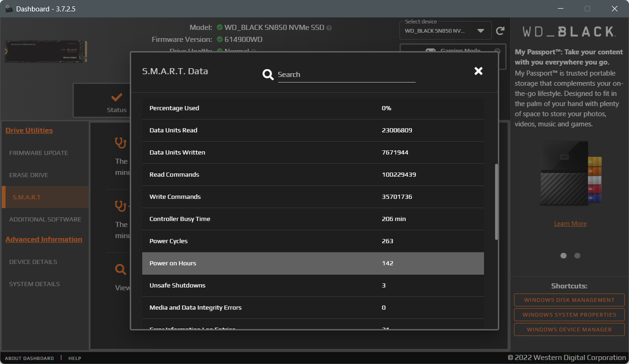Viewport: 629px width, 364px height.
Task: Click the Search input field in the dialog
Action: coord(346,74)
